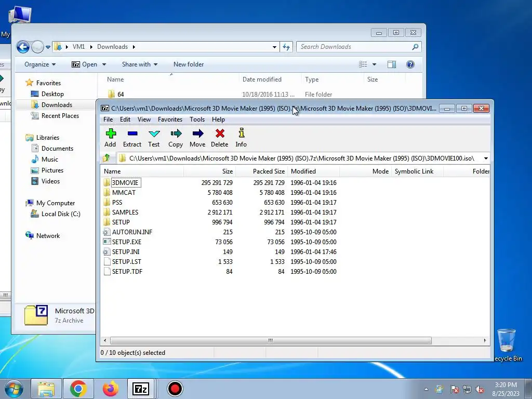Screen dimensions: 532x399
Task: Open Downloads in the Explorer sidebar
Action: (x=57, y=105)
